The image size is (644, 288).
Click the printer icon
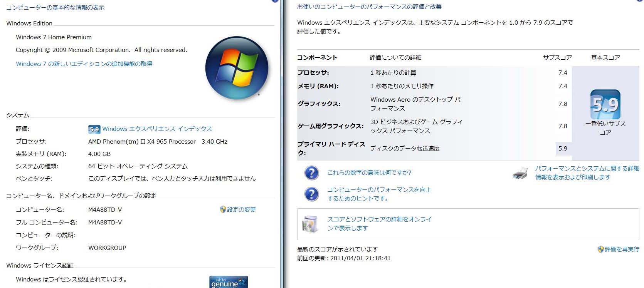click(x=520, y=174)
